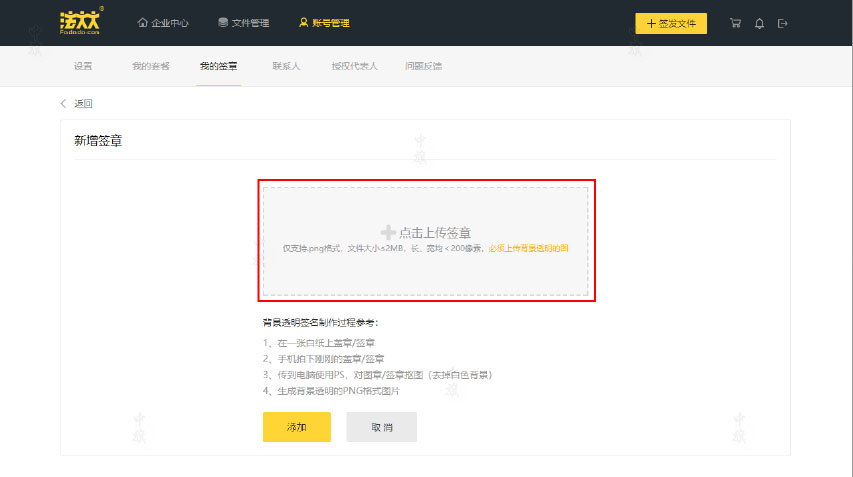The image size is (853, 477).
Task: Open 文件管理 from the top navigation
Action: 244,23
